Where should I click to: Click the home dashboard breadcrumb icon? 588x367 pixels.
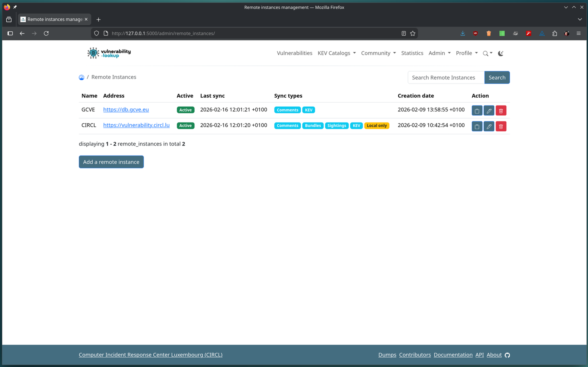point(82,77)
